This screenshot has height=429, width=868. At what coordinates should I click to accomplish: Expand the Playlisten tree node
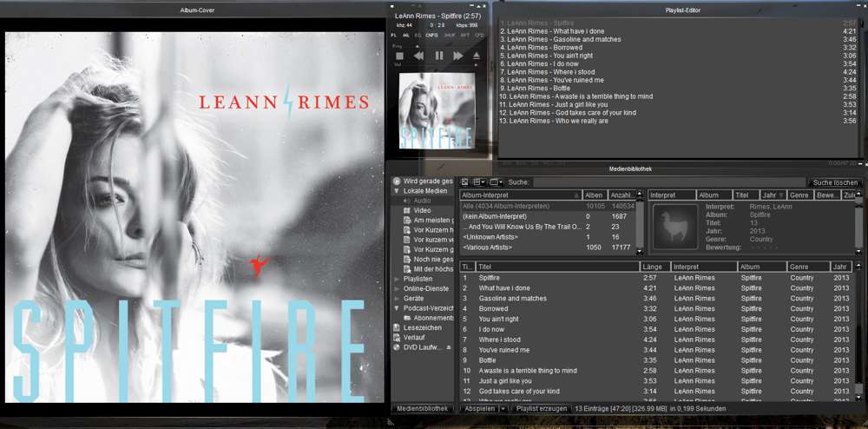397,279
